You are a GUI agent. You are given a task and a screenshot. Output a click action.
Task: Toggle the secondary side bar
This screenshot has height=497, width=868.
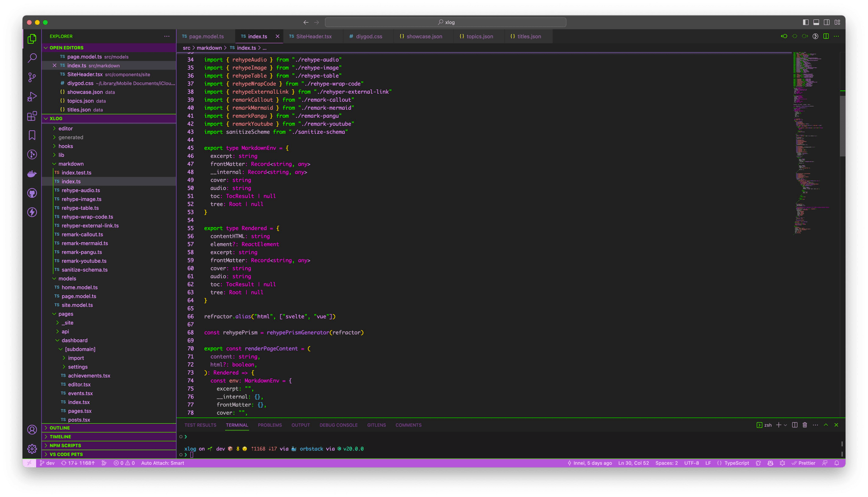pos(826,22)
